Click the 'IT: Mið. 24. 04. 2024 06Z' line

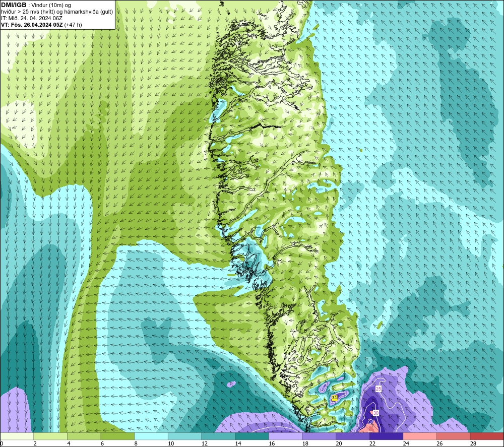coord(32,18)
